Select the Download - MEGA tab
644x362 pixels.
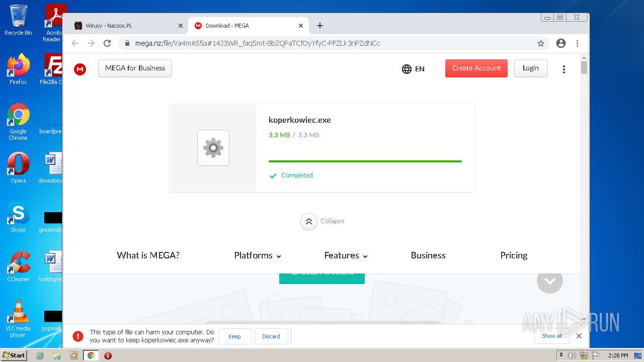[249, 26]
